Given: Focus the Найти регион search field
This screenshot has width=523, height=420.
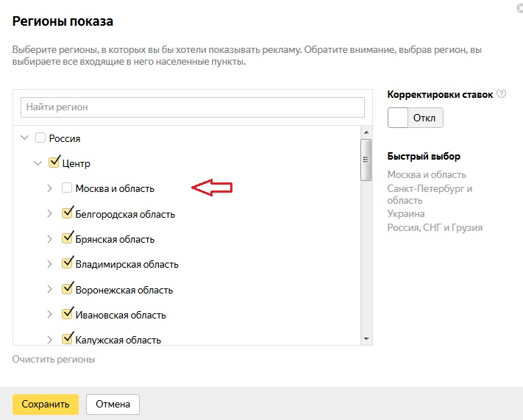Looking at the screenshot, I should [x=193, y=107].
